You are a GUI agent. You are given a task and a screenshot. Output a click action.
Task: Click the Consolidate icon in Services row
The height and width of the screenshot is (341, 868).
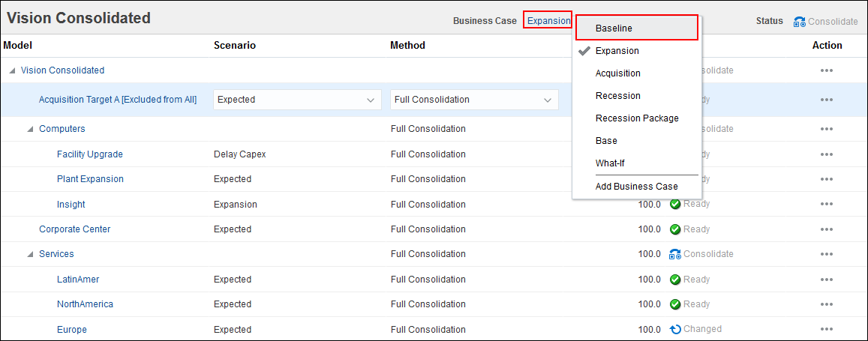pos(674,254)
